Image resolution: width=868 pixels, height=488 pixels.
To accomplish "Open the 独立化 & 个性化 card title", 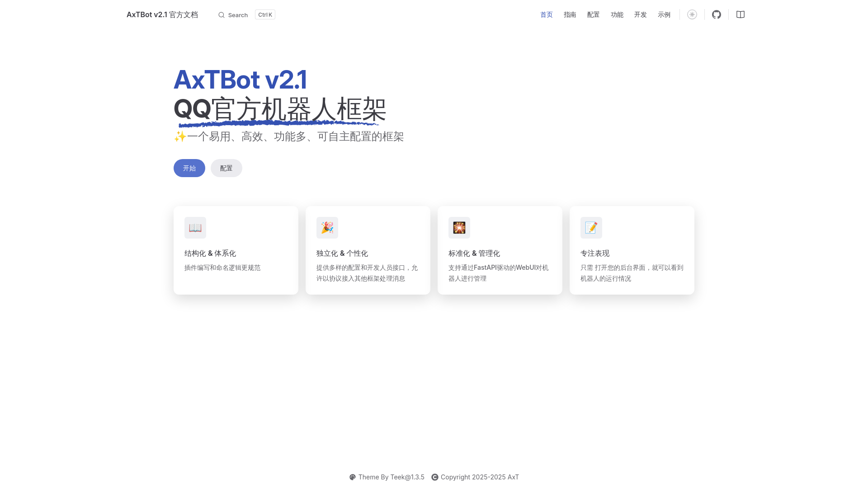I will 342,253.
